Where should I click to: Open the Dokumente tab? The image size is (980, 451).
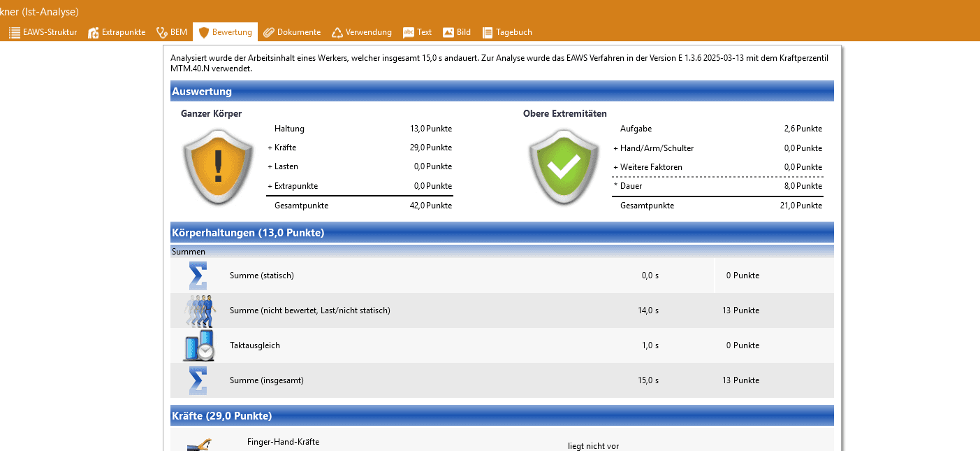pyautogui.click(x=292, y=32)
